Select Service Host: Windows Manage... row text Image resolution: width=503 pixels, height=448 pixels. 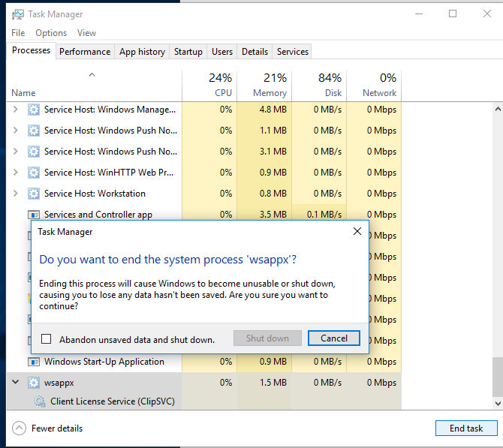[110, 110]
